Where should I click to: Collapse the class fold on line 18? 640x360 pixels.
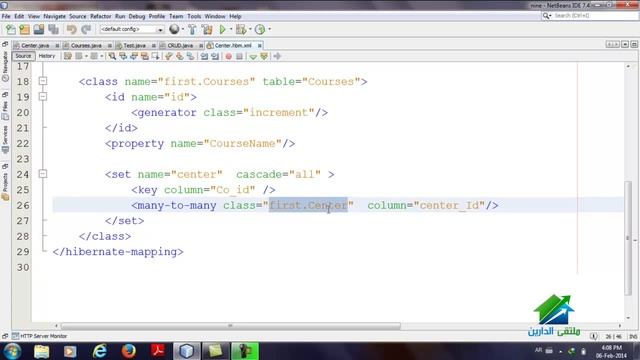(43, 81)
